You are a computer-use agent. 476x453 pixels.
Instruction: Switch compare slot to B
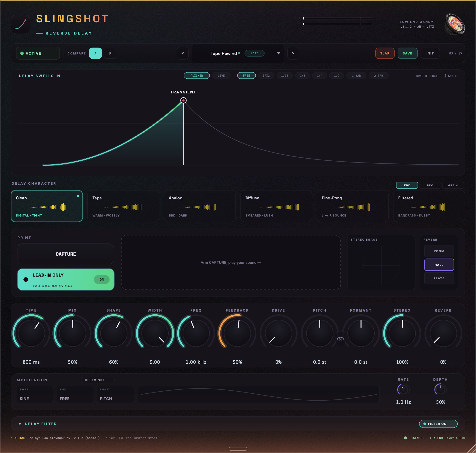pos(110,53)
